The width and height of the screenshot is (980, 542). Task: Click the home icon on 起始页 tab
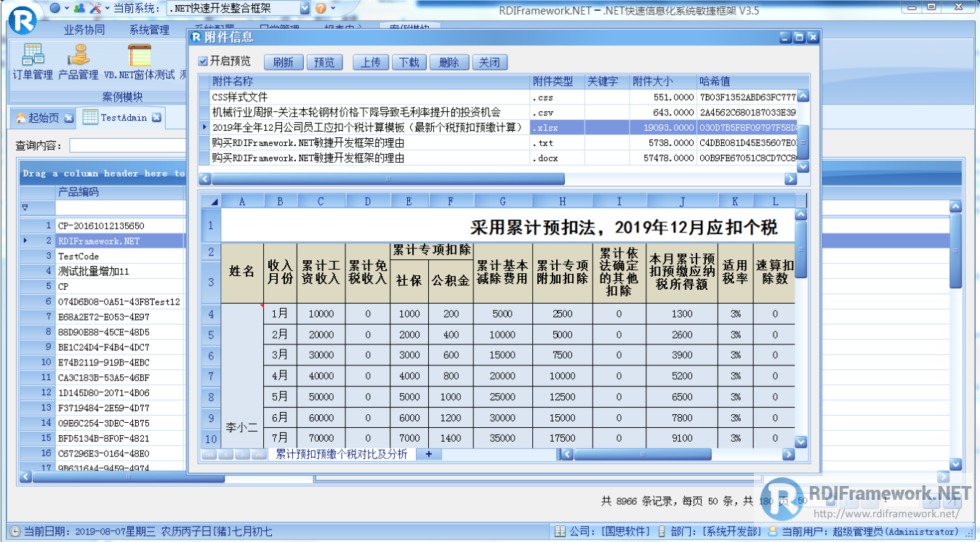(x=21, y=118)
